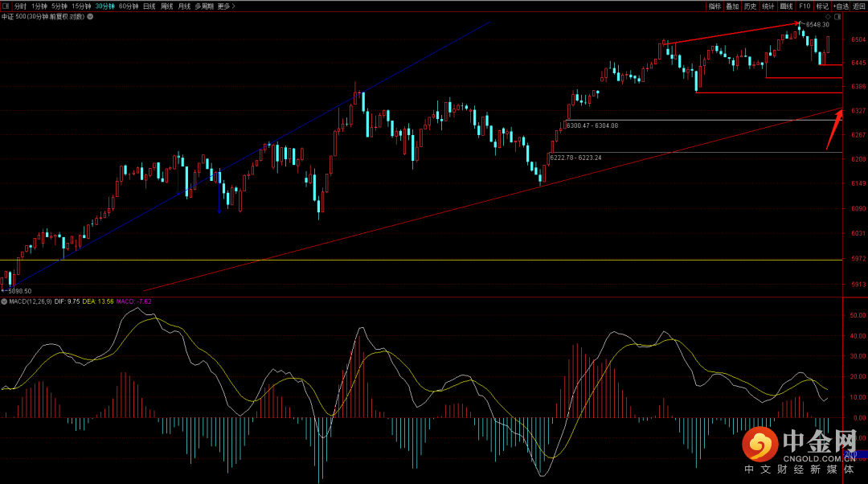Click the 6222.78 - 6223.24 gap label
Screen dimensions: 868x484
pyautogui.click(x=575, y=158)
